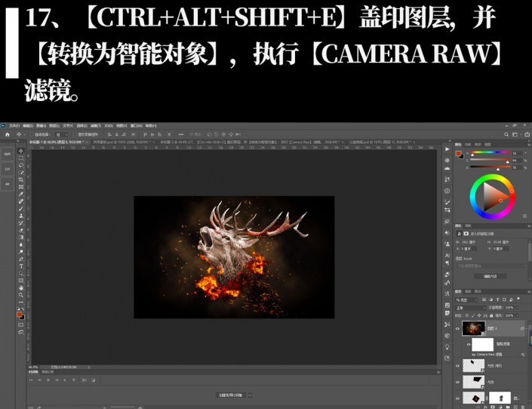532x409 pixels.
Task: Open the Info panel icon
Action: point(447,191)
